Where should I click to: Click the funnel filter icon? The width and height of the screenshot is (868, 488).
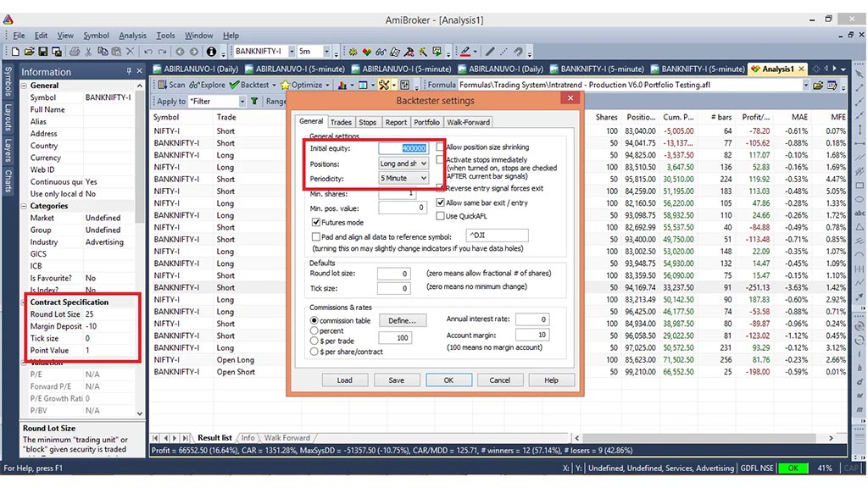[254, 102]
